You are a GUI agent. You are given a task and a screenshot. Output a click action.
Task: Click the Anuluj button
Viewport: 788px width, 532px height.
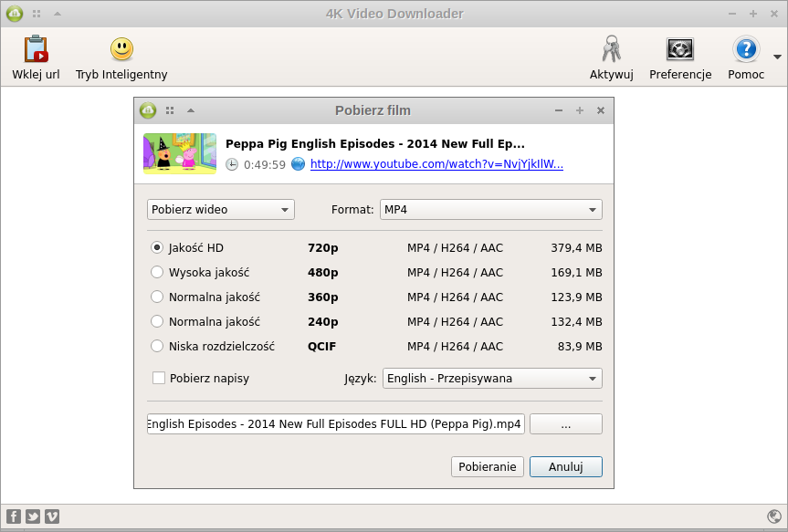566,466
